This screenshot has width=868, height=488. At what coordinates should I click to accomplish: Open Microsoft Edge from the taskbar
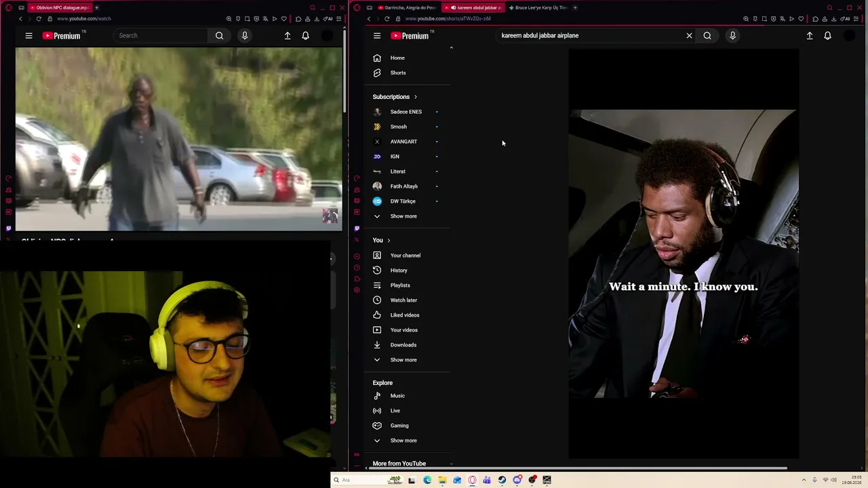[427, 480]
